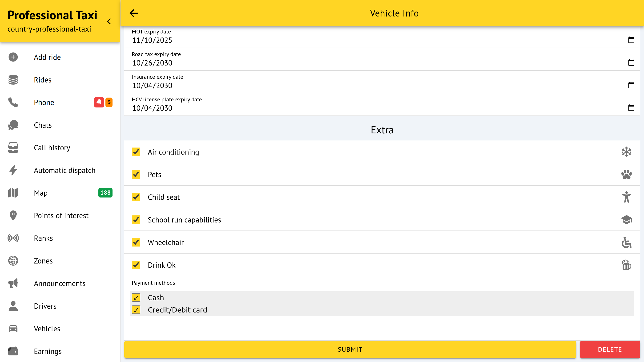The width and height of the screenshot is (644, 362).
Task: Click the green 188 badge on Map
Action: (x=105, y=193)
